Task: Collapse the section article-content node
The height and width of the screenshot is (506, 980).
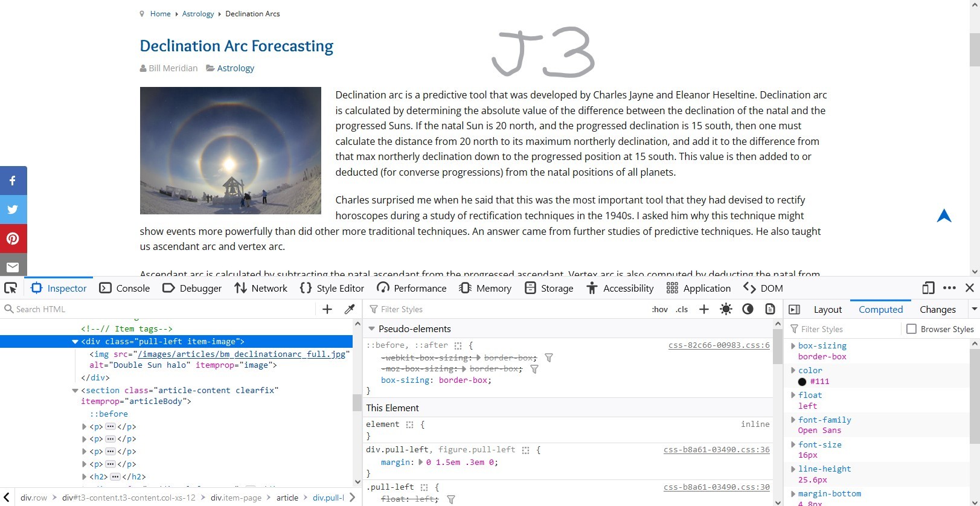Action: pyautogui.click(x=75, y=391)
